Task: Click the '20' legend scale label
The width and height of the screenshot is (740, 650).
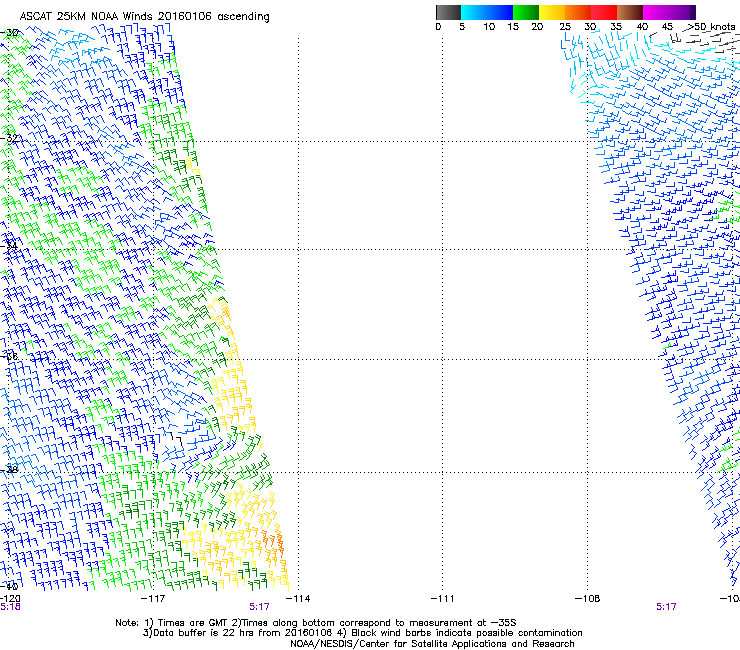Action: pyautogui.click(x=537, y=27)
